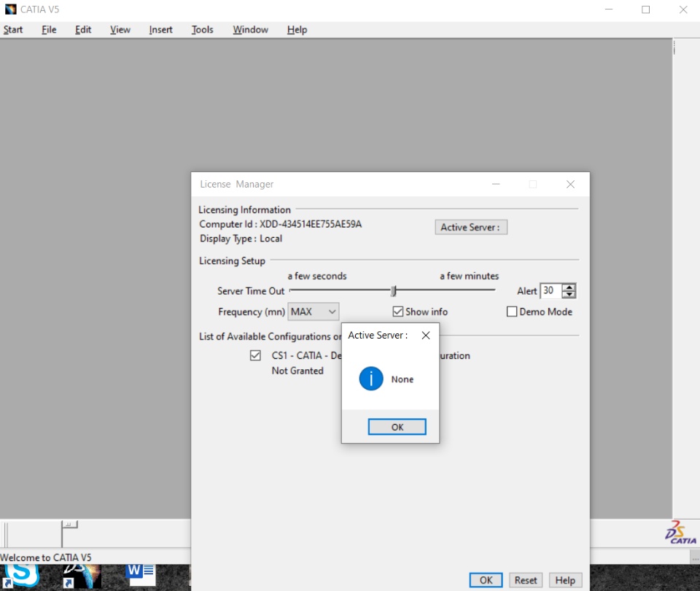Click the Server Time Out slider handle
Screen dimensions: 700x591
point(393,291)
